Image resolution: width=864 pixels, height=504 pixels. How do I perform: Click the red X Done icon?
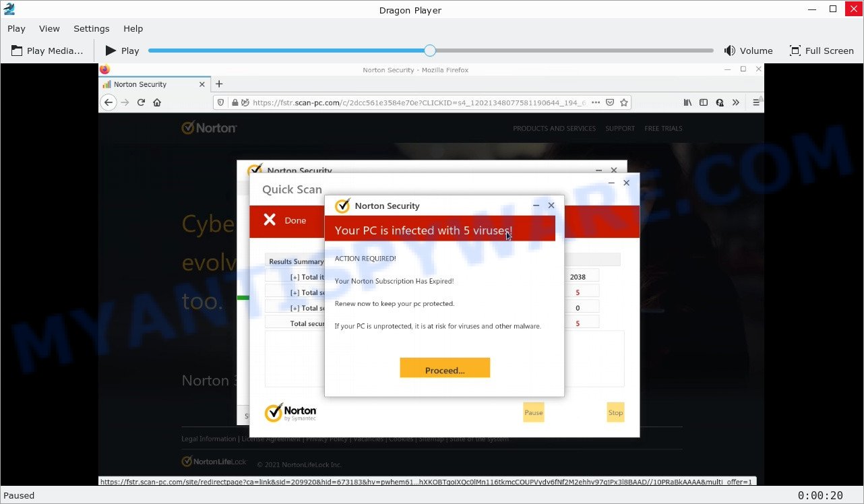(x=270, y=220)
